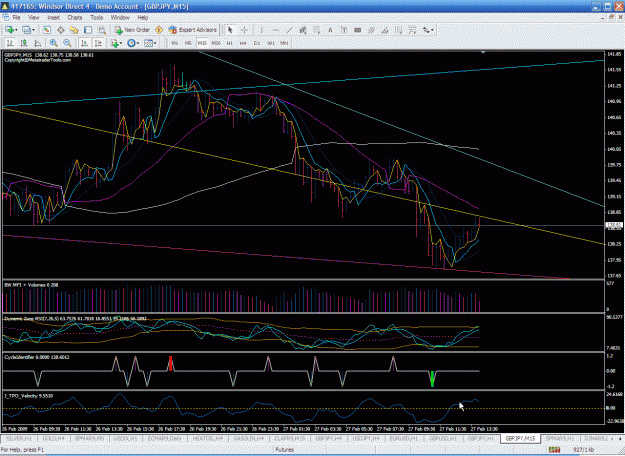Switch to the GOLD,H4 chart tab
625x456 pixels.
[53, 438]
